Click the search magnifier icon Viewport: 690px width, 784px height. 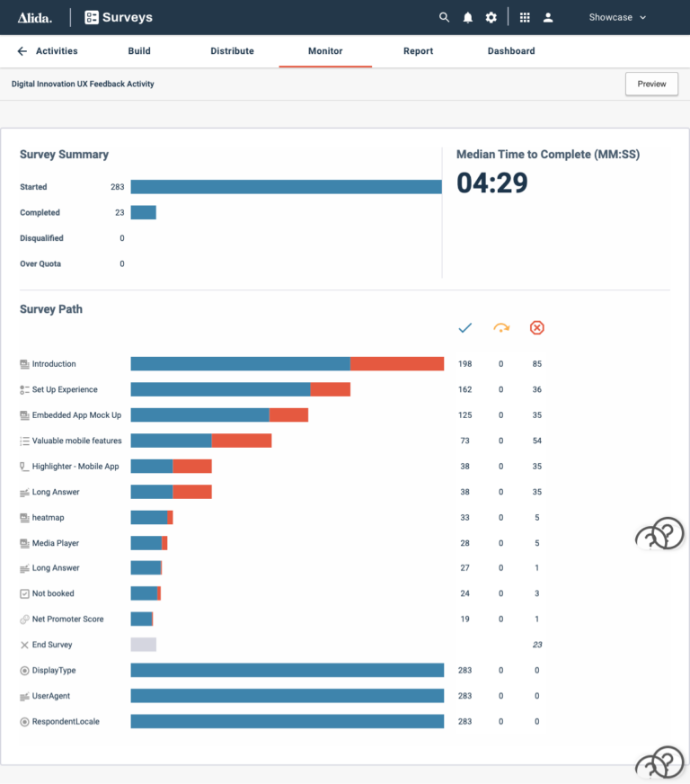click(444, 17)
